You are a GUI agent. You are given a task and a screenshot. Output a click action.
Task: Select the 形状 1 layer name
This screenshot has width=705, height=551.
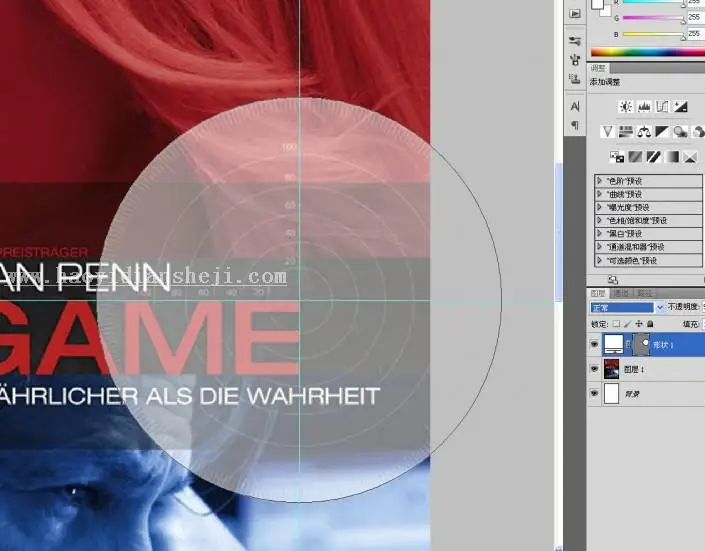663,345
